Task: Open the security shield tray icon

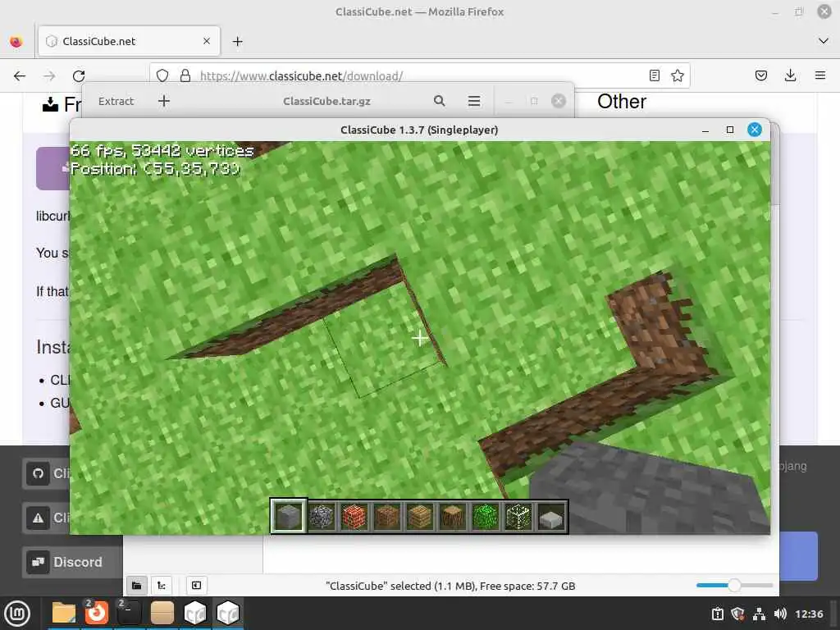Action: tap(738, 614)
